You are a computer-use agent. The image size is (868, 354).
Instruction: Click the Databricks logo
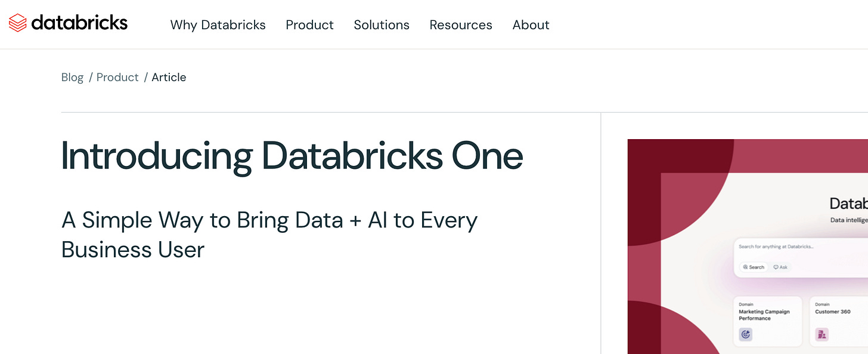68,23
